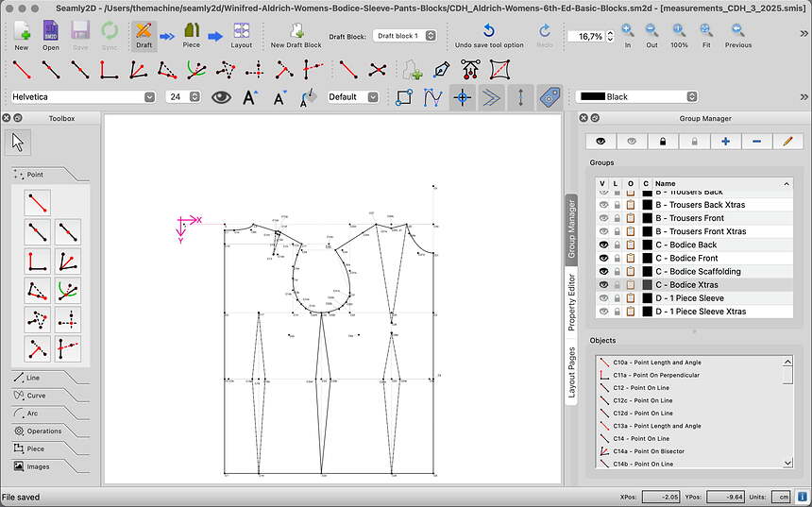Image resolution: width=812 pixels, height=507 pixels.
Task: Return to Previous zoom level
Action: click(x=738, y=35)
